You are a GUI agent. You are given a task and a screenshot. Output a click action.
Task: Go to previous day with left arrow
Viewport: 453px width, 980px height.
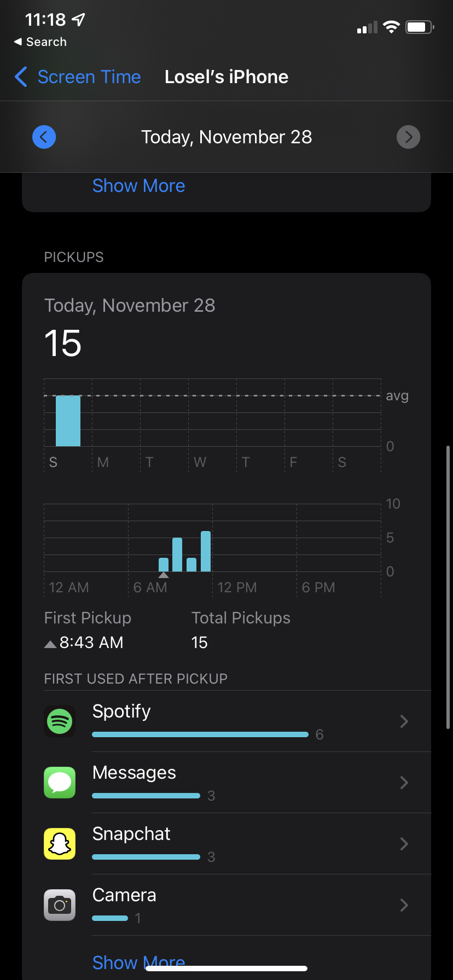[x=44, y=137]
